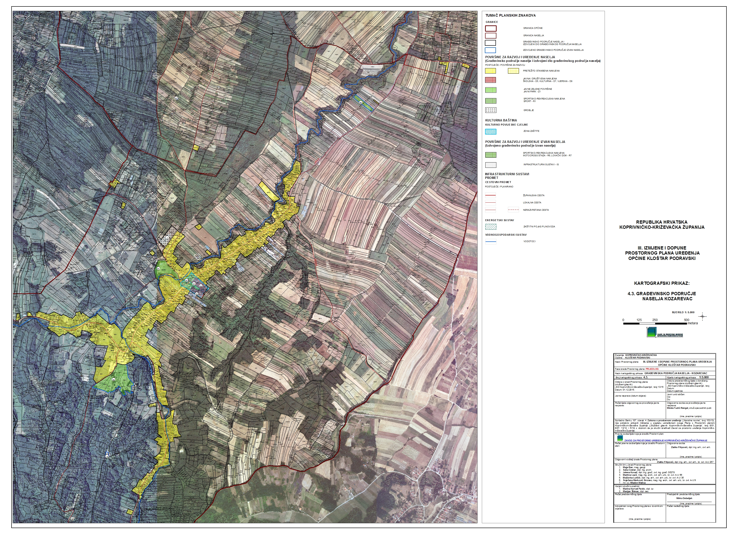Click the Infrastrukturni sustavi IS legend symbol

coord(490,165)
